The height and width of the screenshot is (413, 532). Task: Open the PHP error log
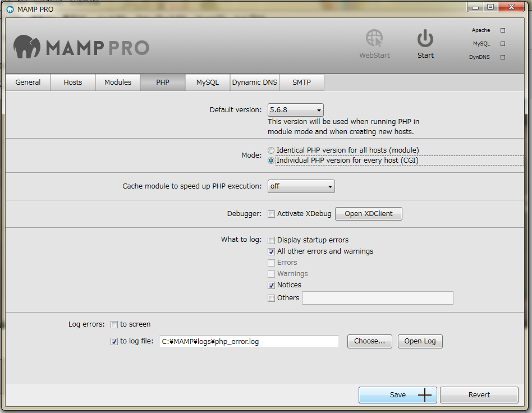pos(420,341)
